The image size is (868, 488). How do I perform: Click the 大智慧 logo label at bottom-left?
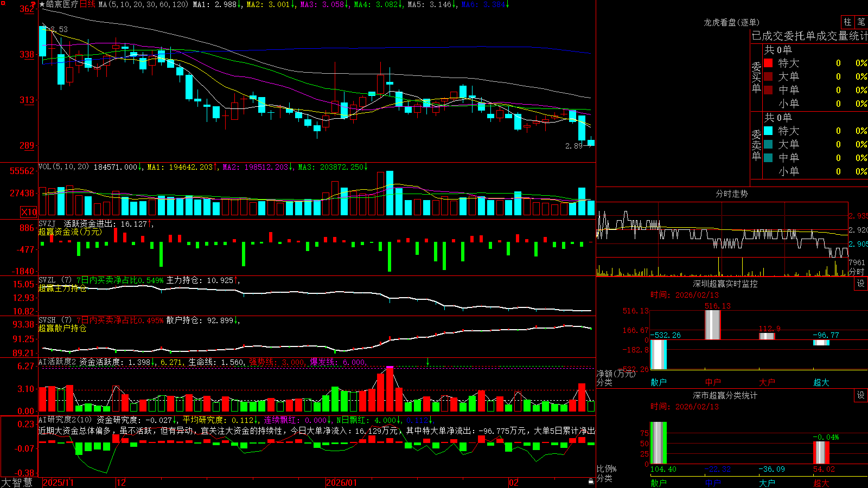[x=17, y=482]
